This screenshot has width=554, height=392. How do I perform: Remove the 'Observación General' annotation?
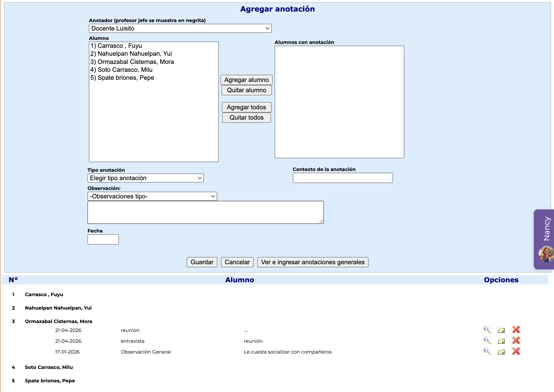[x=516, y=351]
